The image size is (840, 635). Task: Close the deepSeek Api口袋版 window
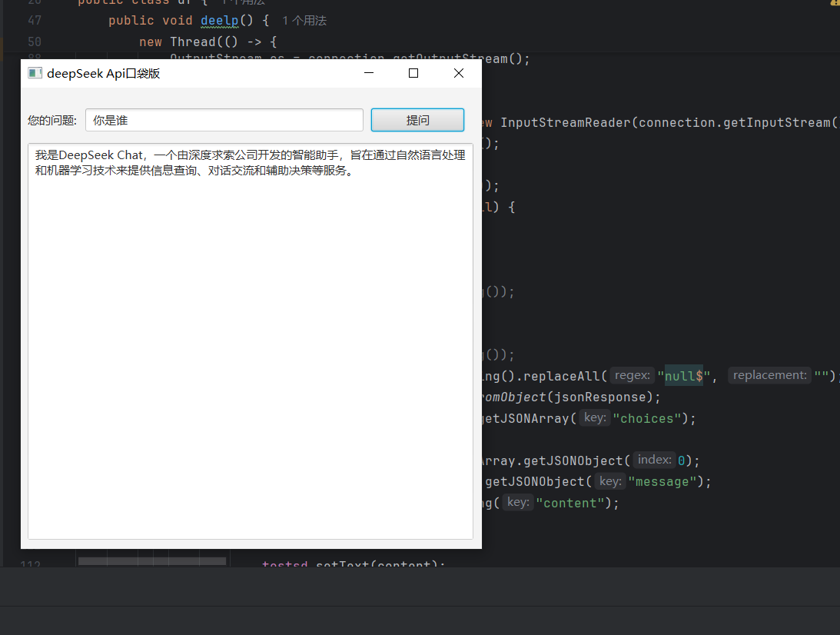pyautogui.click(x=459, y=73)
